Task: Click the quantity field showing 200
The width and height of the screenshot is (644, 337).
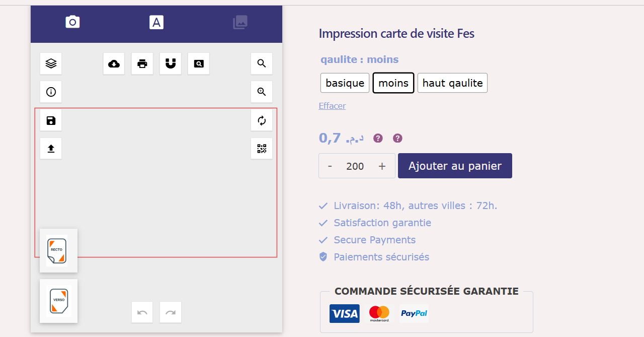Action: pos(355,166)
